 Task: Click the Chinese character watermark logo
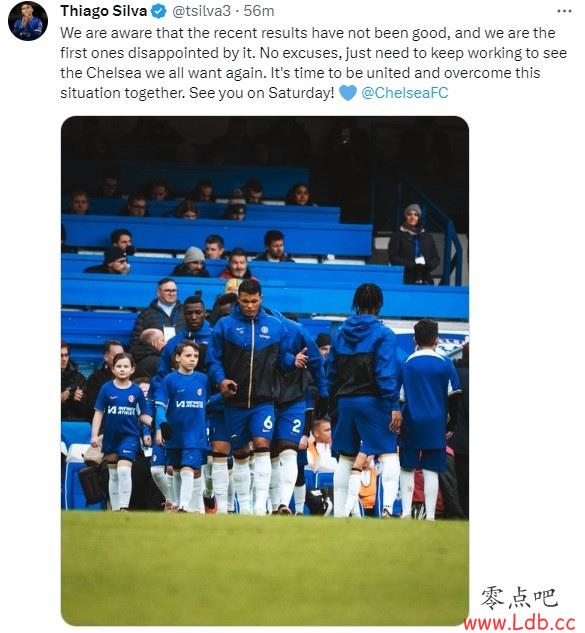(x=520, y=598)
